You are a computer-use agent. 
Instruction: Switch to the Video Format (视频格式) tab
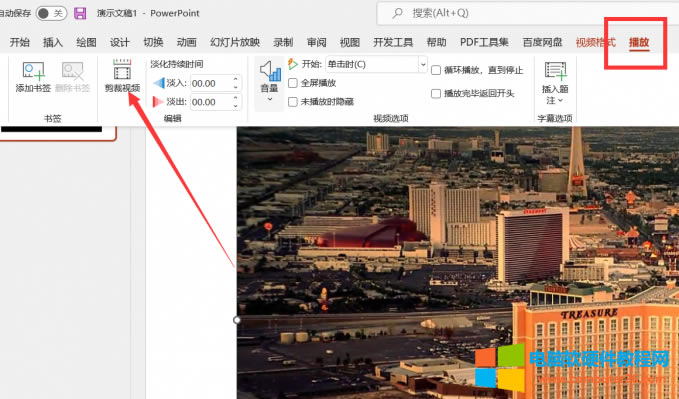click(x=595, y=42)
